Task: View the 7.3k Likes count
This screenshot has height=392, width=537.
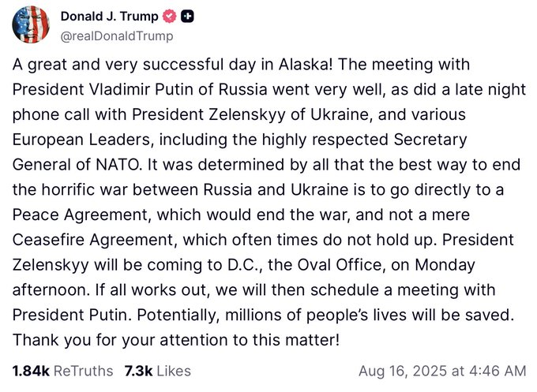Action: tap(138, 371)
